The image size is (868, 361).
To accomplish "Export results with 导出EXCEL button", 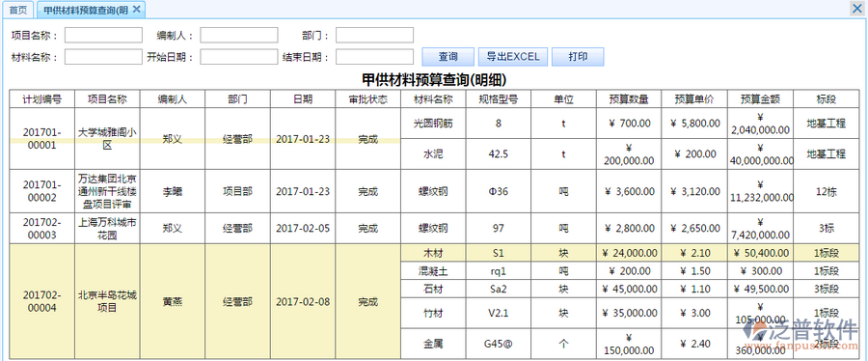I will (x=513, y=57).
